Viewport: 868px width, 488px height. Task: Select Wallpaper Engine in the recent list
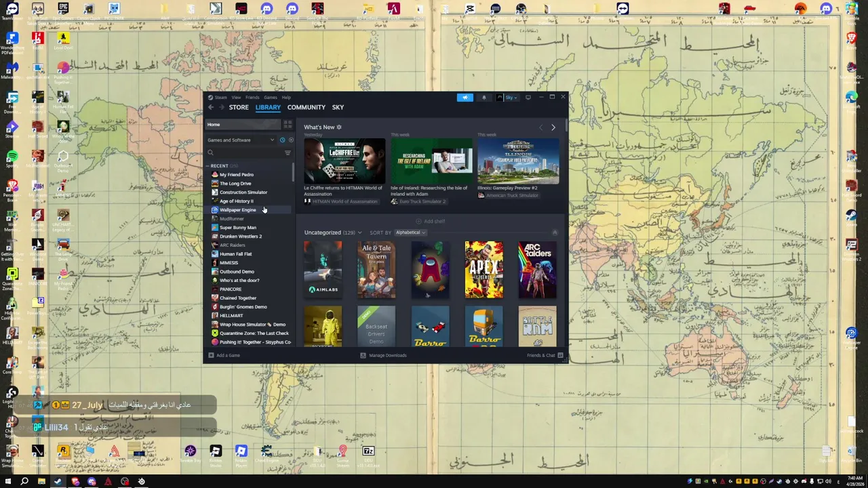(250, 210)
